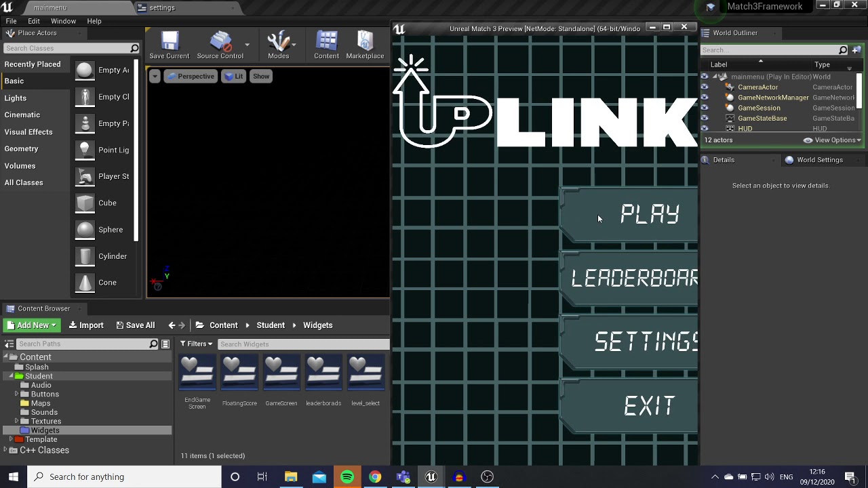Viewport: 868px width, 488px height.
Task: Switch to the settings tab
Action: (x=162, y=7)
